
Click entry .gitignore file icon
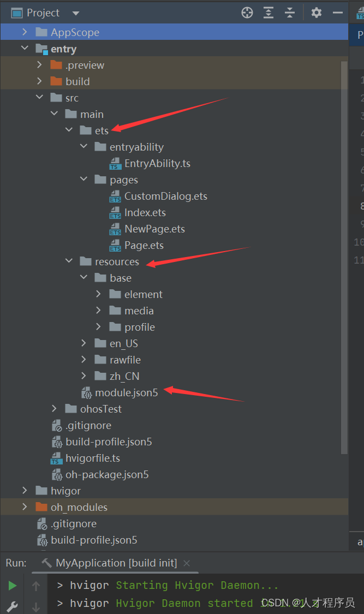[x=57, y=426]
